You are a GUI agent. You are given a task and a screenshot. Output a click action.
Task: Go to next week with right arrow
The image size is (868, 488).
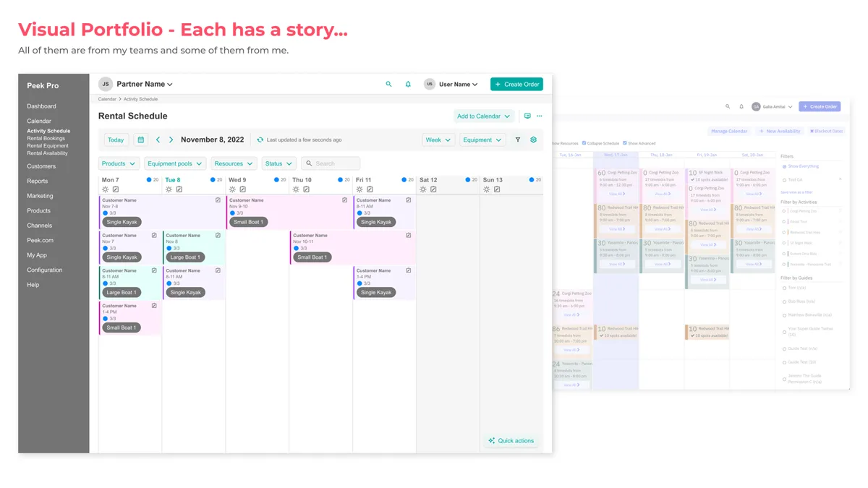[171, 140]
